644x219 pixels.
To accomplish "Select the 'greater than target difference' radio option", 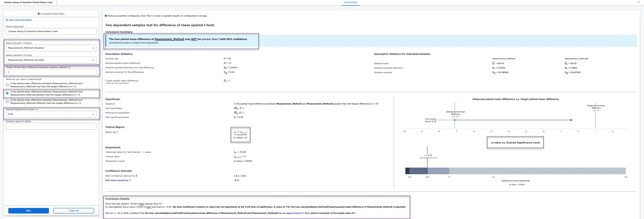I will 7,93.
